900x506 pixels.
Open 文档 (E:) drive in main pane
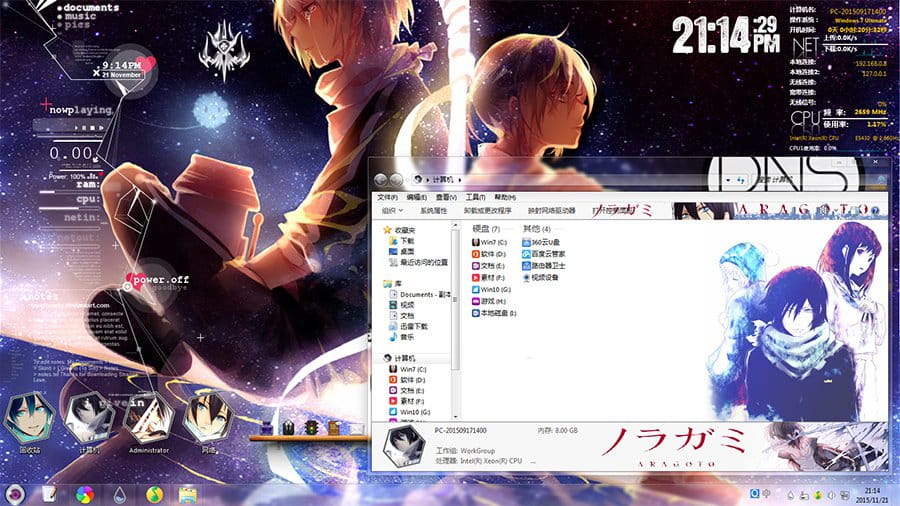pos(488,266)
